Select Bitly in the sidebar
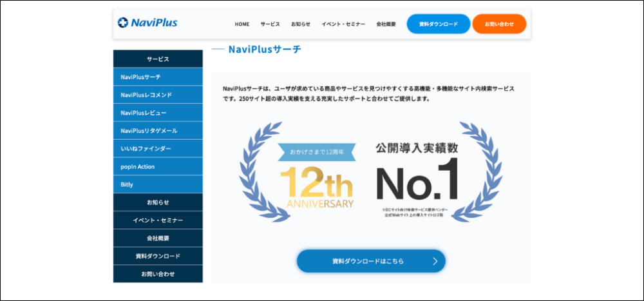 158,184
